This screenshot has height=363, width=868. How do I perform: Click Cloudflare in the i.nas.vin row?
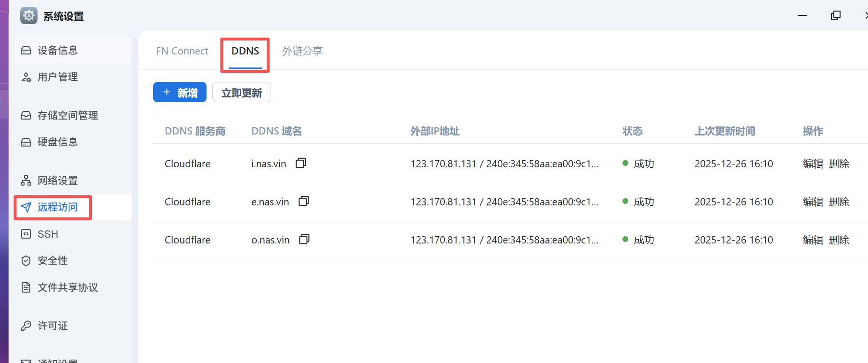point(187,164)
